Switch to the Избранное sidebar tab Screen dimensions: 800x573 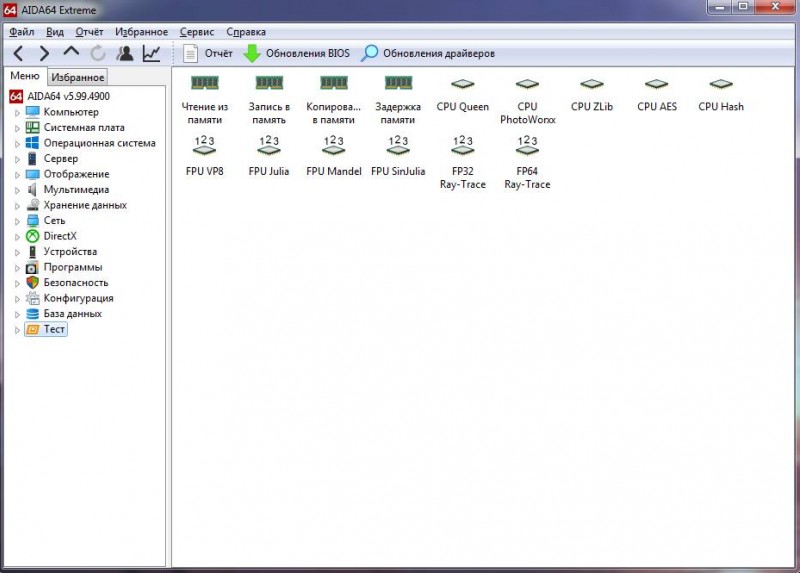(78, 77)
